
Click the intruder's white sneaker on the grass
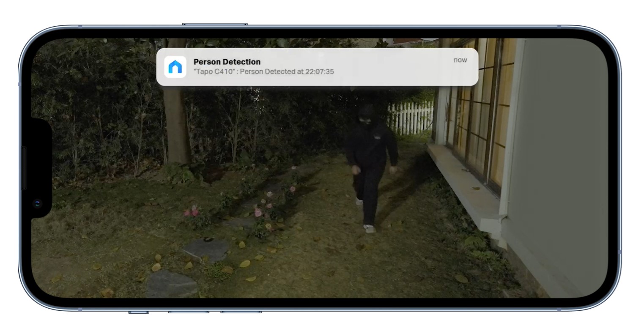coord(369,228)
